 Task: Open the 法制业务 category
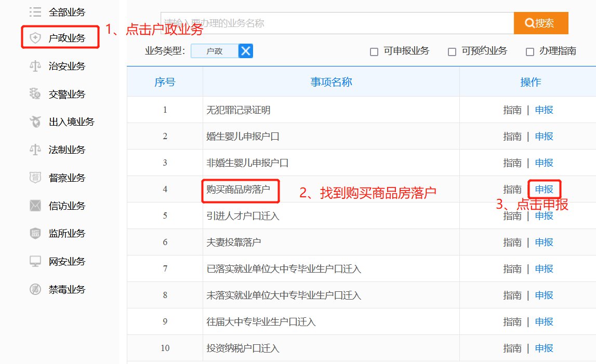[x=67, y=150]
